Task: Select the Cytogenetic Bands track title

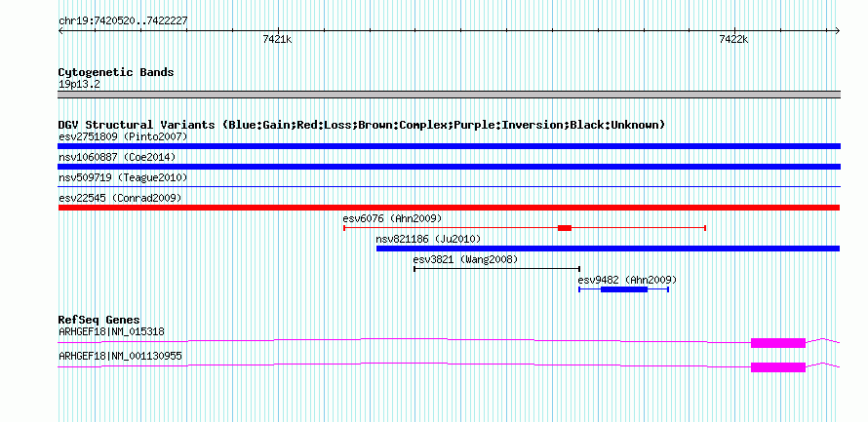Action: 116,72
